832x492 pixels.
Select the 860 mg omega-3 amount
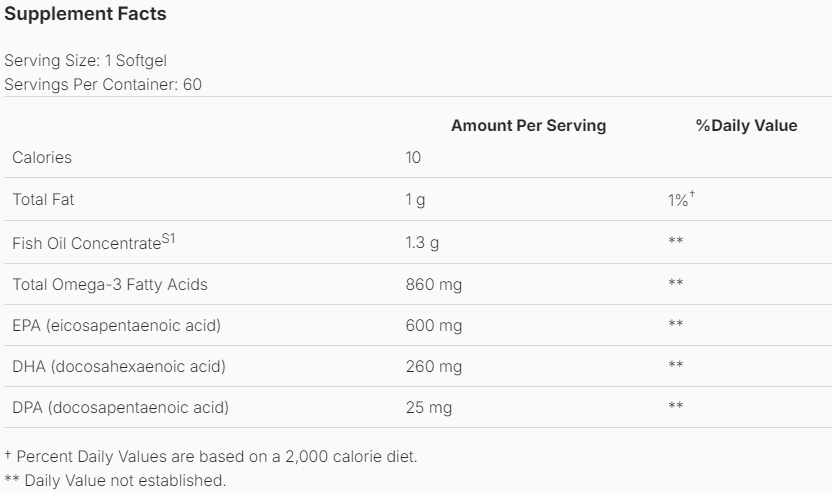[433, 285]
